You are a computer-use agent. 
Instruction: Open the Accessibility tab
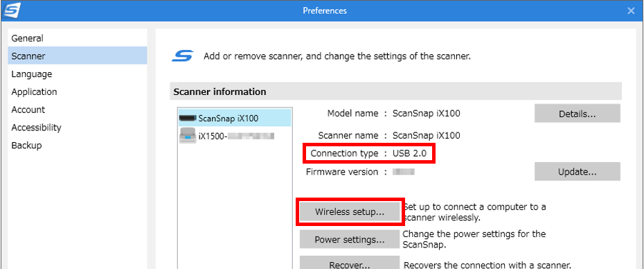78,128
